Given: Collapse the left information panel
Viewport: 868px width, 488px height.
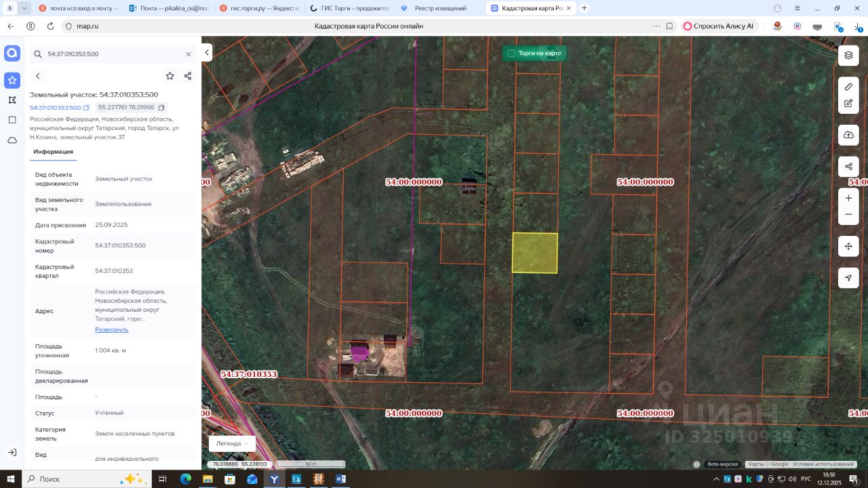Looking at the screenshot, I should [207, 53].
